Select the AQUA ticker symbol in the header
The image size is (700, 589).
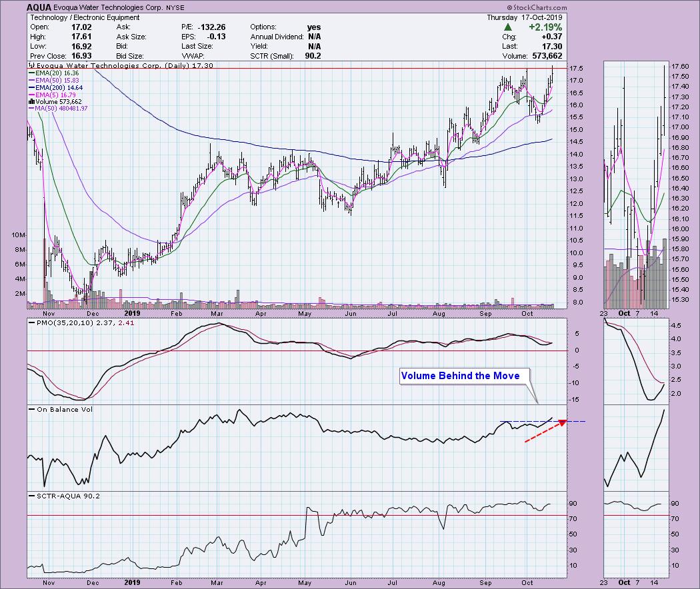tap(39, 7)
